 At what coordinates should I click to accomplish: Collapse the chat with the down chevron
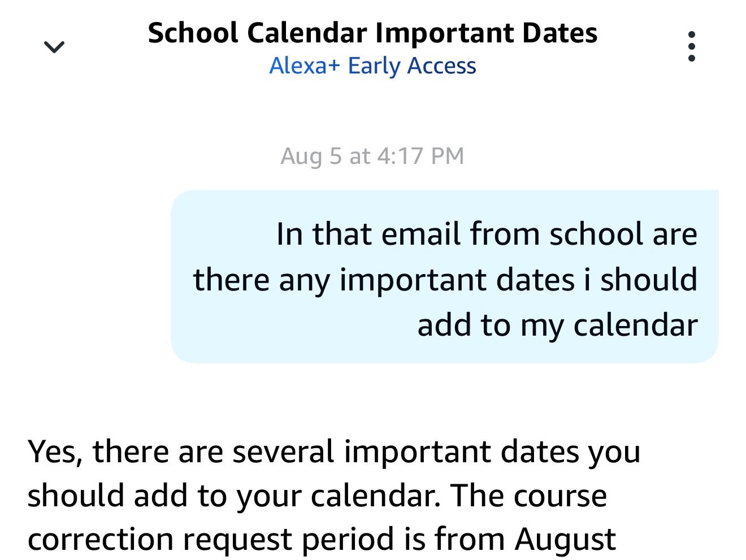coord(54,47)
